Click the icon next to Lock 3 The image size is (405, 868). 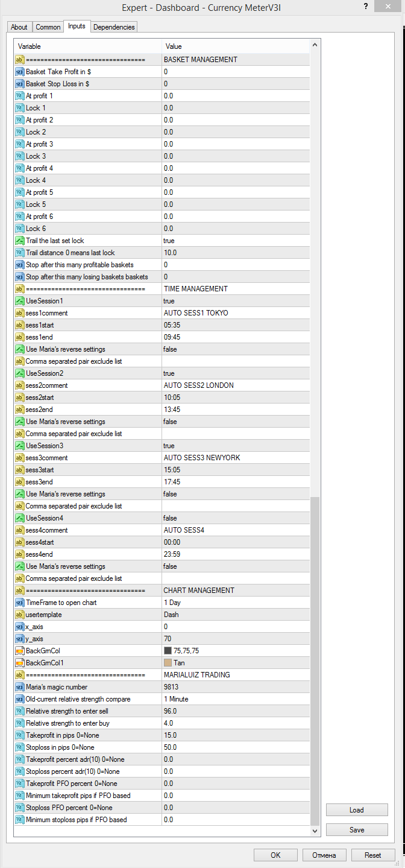pyautogui.click(x=19, y=156)
